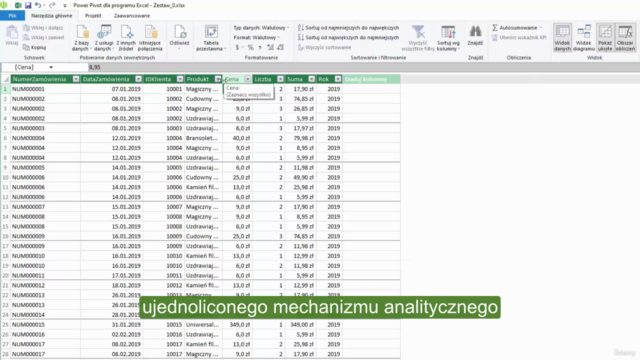Undo the last action

[x=38, y=5]
